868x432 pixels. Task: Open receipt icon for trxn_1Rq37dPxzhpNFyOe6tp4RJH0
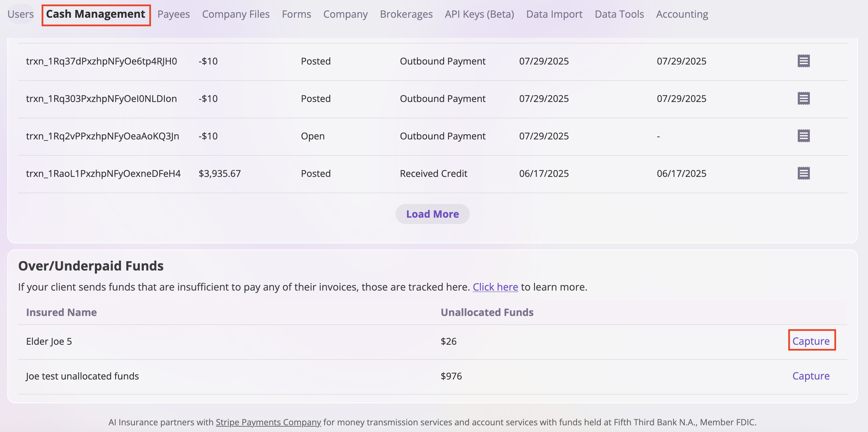(x=803, y=61)
